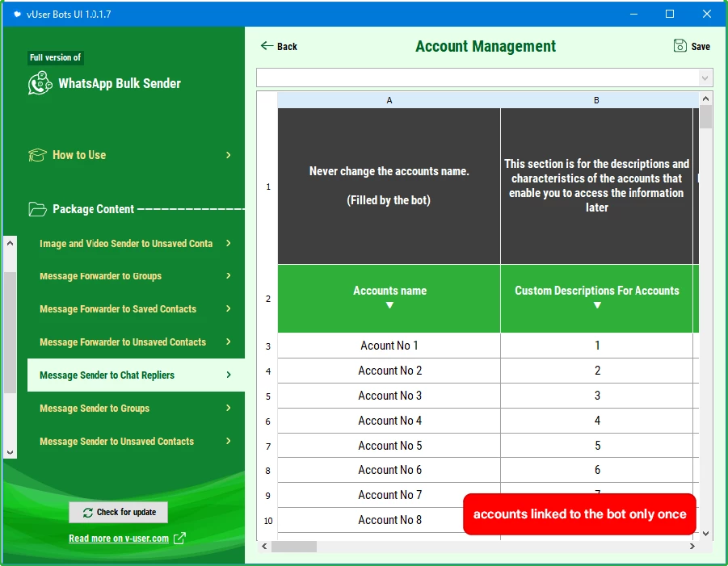728x566 pixels.
Task: Open the Accounts name column filter arrow
Action: pyautogui.click(x=389, y=305)
